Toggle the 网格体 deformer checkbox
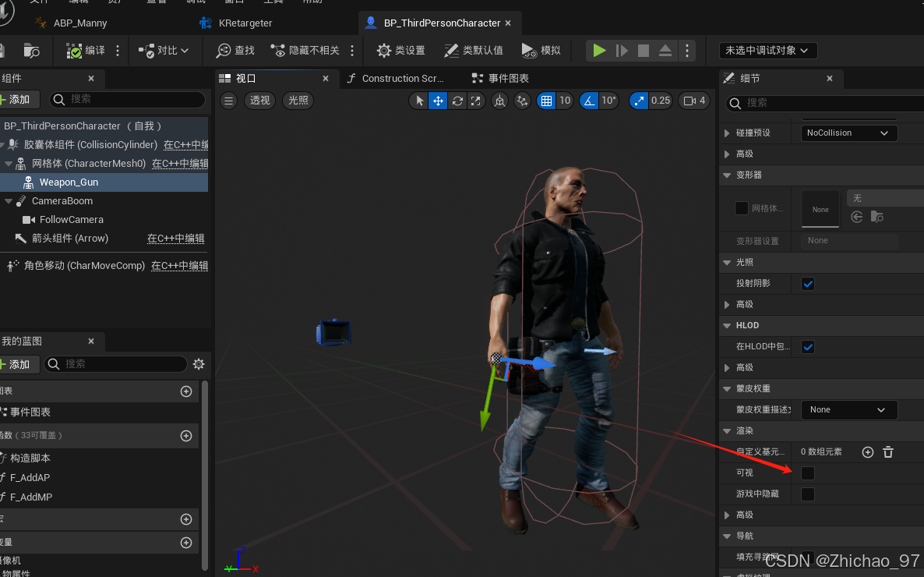Screen dimensions: 924x577 742,208
